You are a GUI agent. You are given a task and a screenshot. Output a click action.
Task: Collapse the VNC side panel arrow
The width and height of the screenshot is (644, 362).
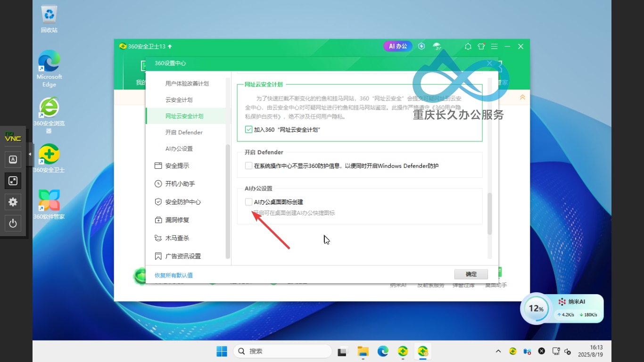[x=30, y=154]
